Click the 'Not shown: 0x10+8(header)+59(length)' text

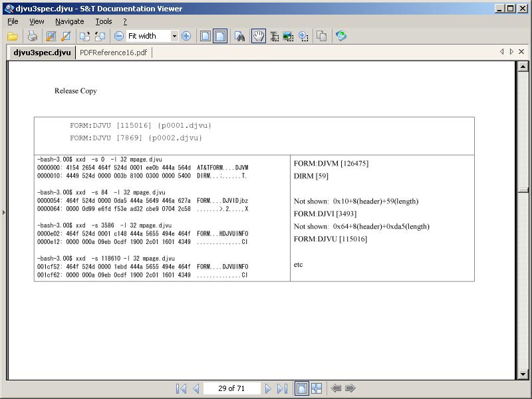click(x=356, y=201)
